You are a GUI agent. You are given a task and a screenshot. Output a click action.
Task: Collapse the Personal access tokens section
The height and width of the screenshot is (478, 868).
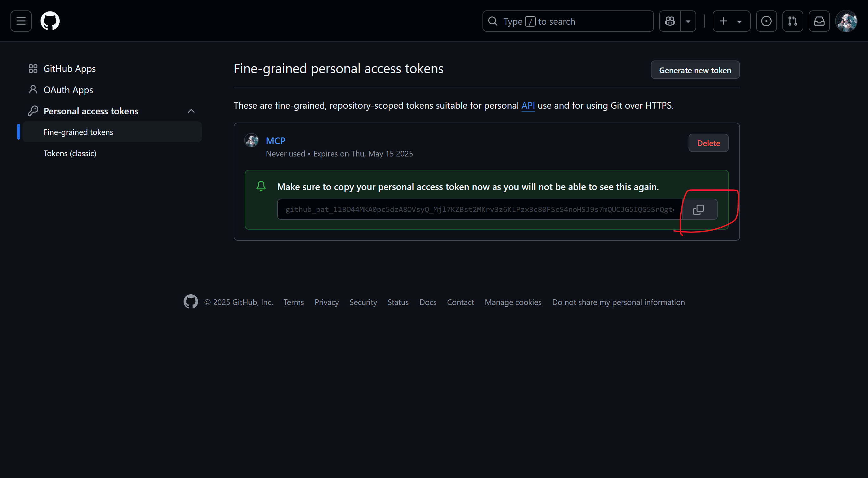(x=191, y=111)
